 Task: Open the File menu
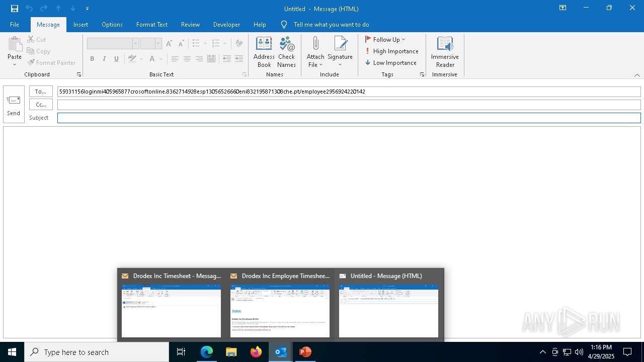(x=15, y=24)
